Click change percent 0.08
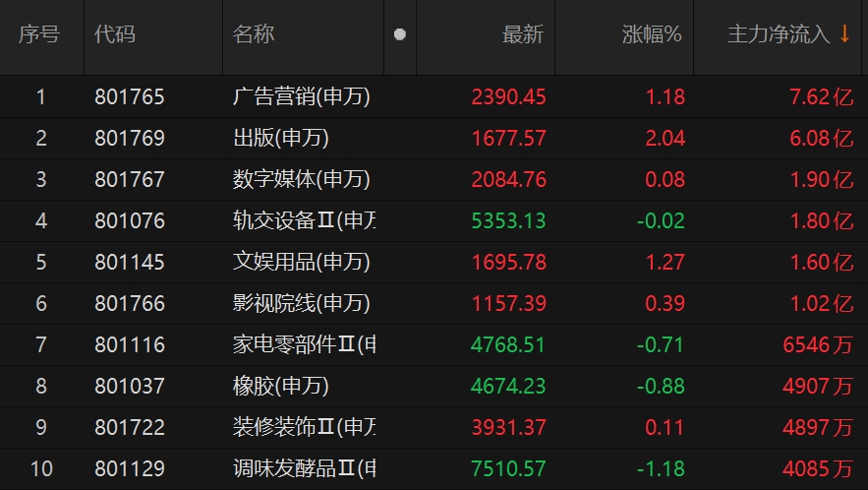The width and height of the screenshot is (868, 490). (665, 180)
